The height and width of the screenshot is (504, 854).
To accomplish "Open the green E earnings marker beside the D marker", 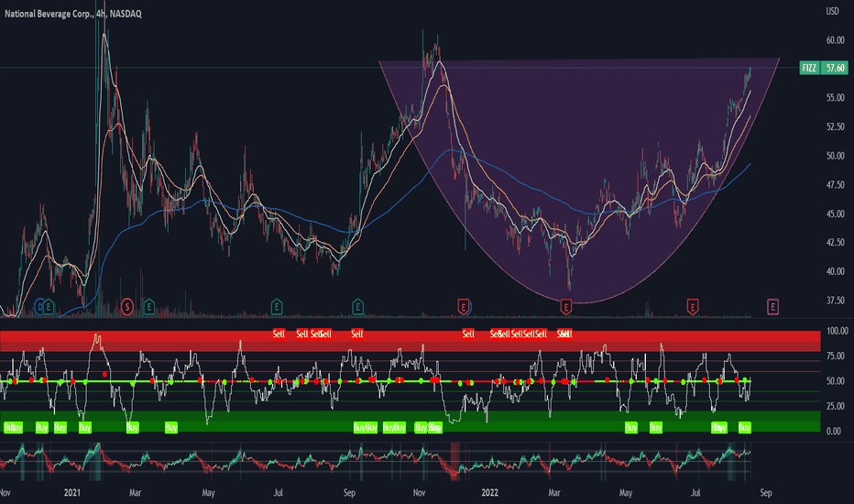I will pos(49,307).
